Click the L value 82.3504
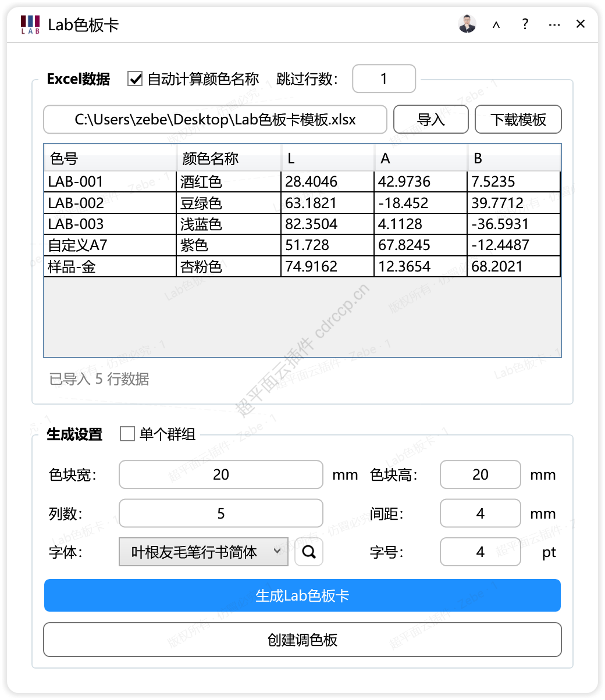The width and height of the screenshot is (605, 700). tap(328, 224)
